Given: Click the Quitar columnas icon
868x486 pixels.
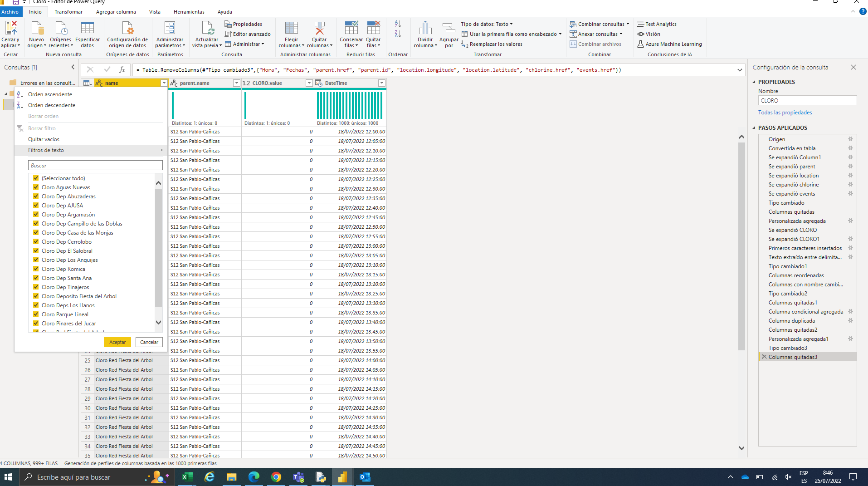Looking at the screenshot, I should pyautogui.click(x=320, y=28).
